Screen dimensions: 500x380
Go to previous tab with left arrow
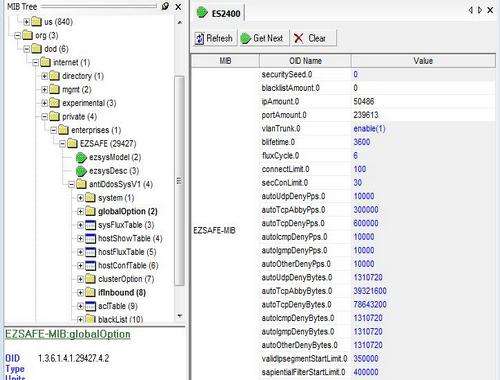coord(470,10)
